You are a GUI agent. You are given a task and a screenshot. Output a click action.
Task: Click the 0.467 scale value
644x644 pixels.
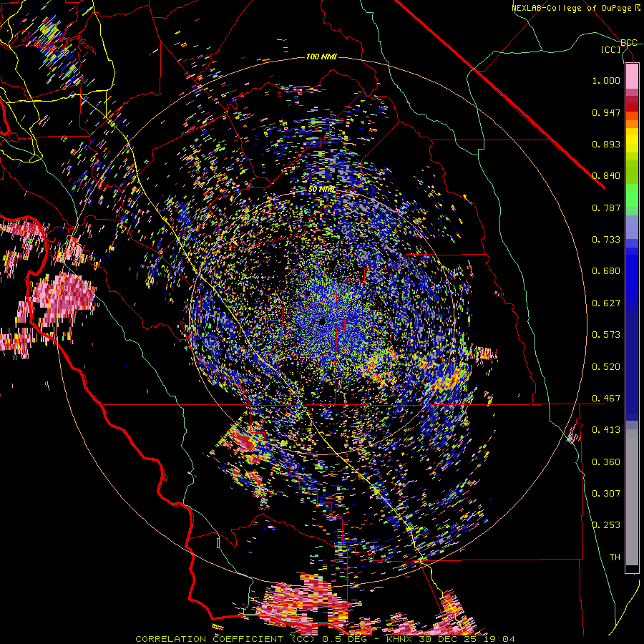point(606,399)
